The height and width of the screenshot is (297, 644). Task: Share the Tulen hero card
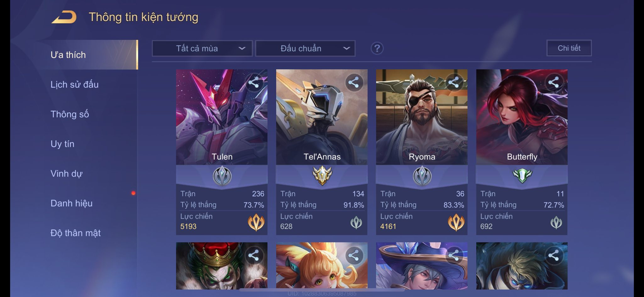pos(254,83)
